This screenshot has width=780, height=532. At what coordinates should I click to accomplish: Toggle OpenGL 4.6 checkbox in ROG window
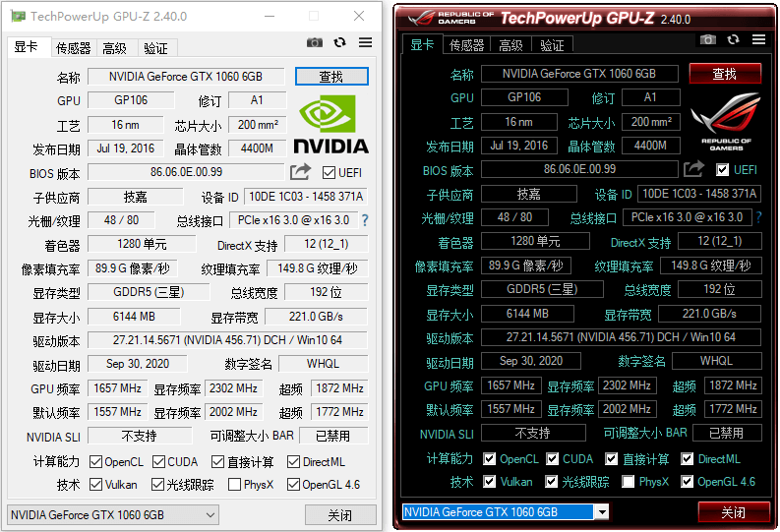(687, 481)
